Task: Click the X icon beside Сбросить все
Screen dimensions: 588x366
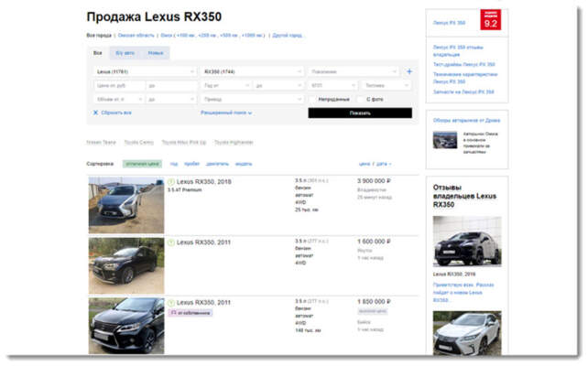Action: point(94,113)
